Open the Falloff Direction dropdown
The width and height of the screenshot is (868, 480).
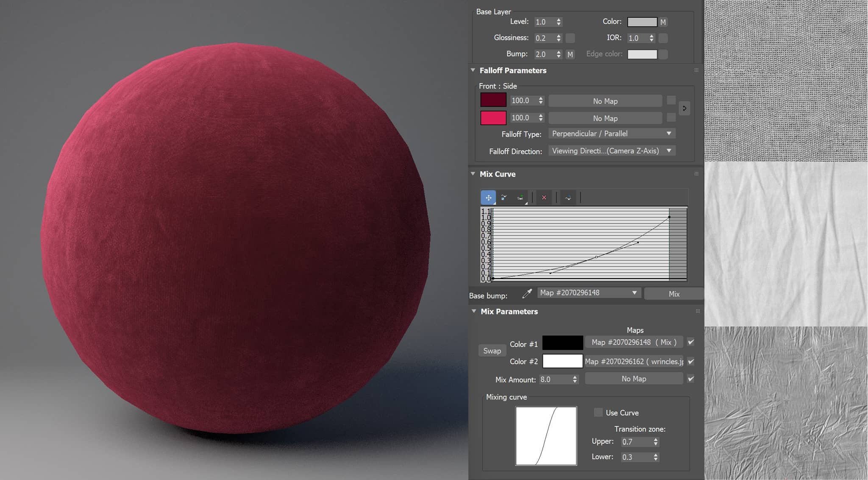click(612, 151)
